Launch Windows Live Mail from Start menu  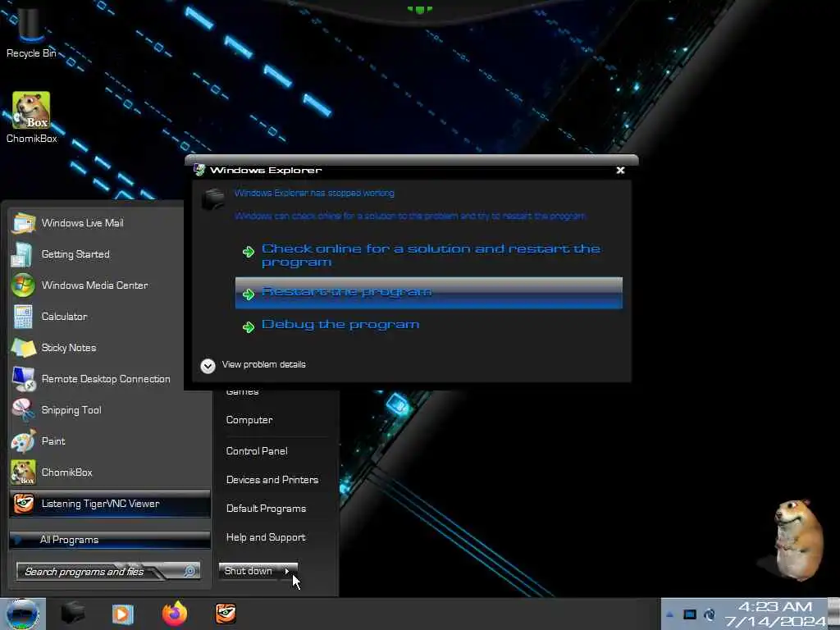click(x=110, y=223)
